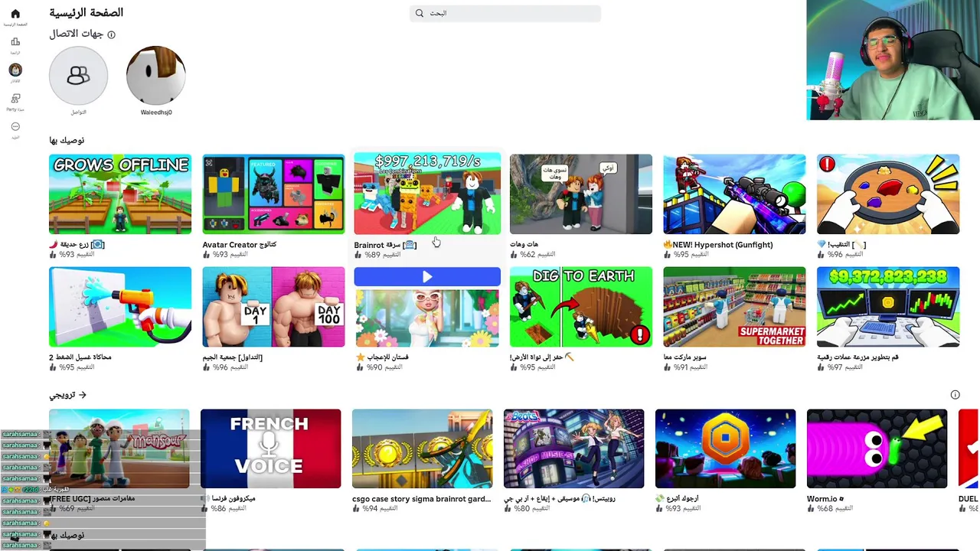Click '%93 التقييم' rating under زرع حديقة
The width and height of the screenshot is (980, 551).
click(76, 255)
